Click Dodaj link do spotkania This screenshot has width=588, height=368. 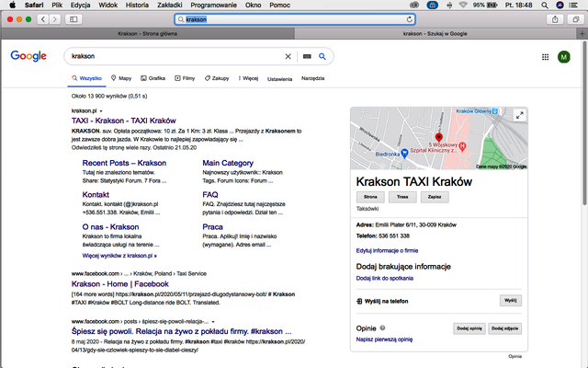384,278
